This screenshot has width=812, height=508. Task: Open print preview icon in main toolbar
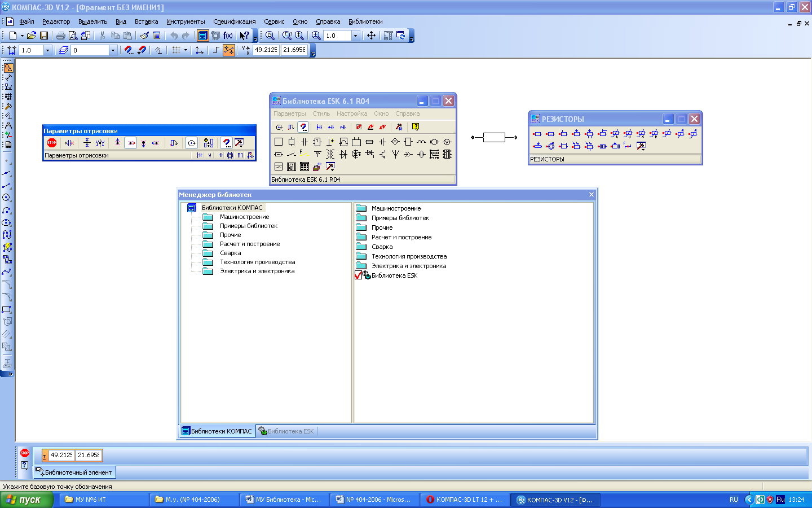(x=73, y=36)
